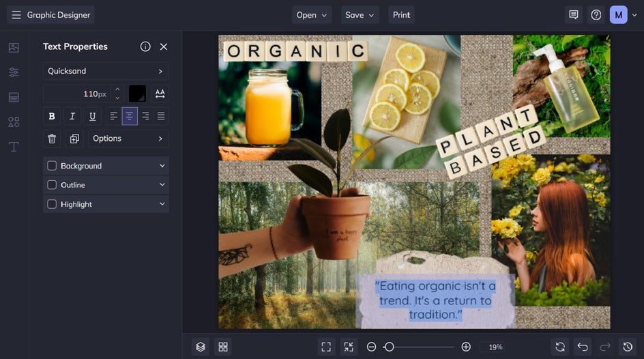Select the highlighted quote text on canvas

[x=435, y=300]
